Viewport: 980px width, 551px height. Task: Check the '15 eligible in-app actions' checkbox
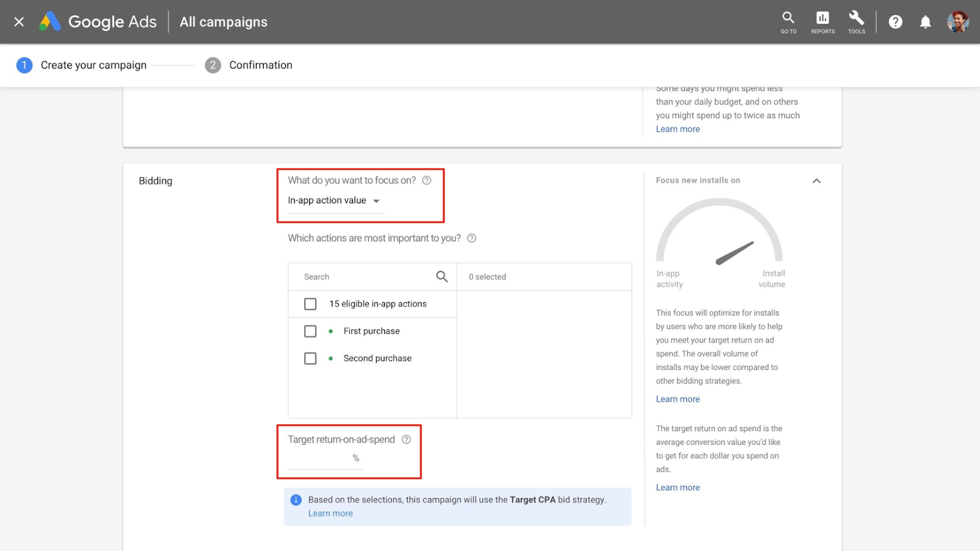(x=310, y=304)
